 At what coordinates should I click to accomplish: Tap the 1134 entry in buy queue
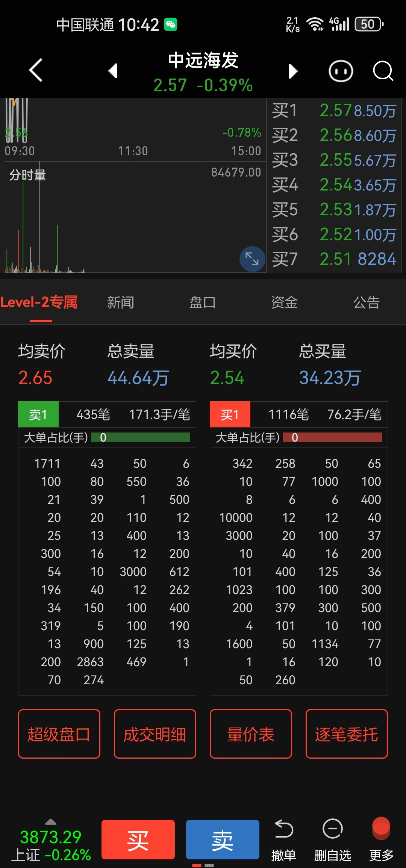(325, 644)
